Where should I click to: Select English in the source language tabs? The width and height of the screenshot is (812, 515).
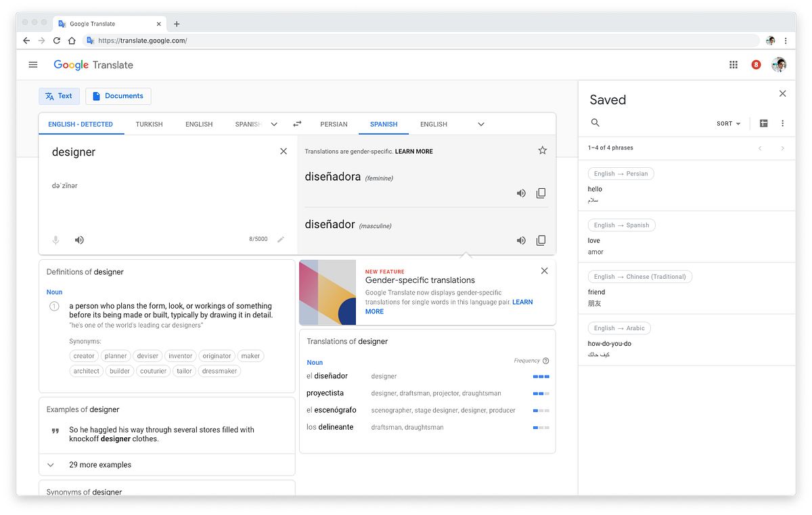[199, 125]
